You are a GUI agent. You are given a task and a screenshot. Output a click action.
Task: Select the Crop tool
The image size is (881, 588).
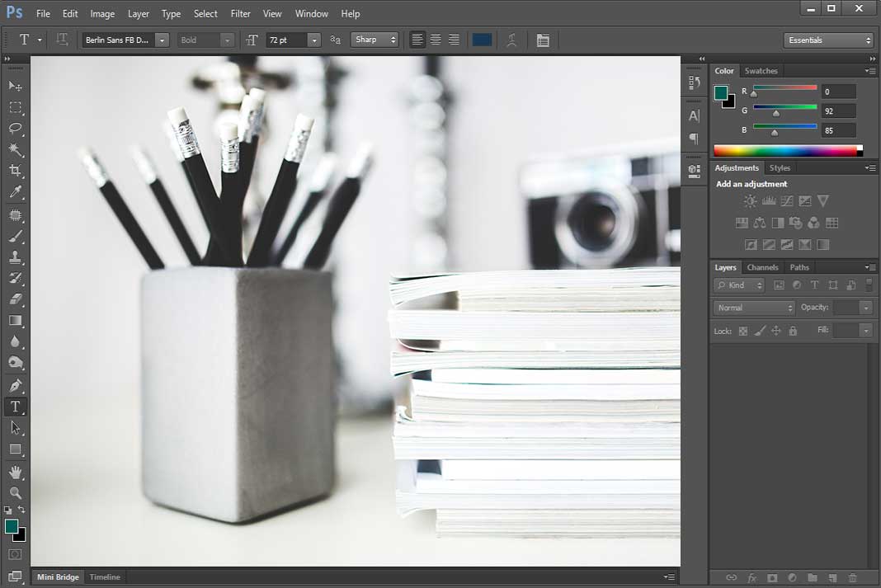point(15,171)
